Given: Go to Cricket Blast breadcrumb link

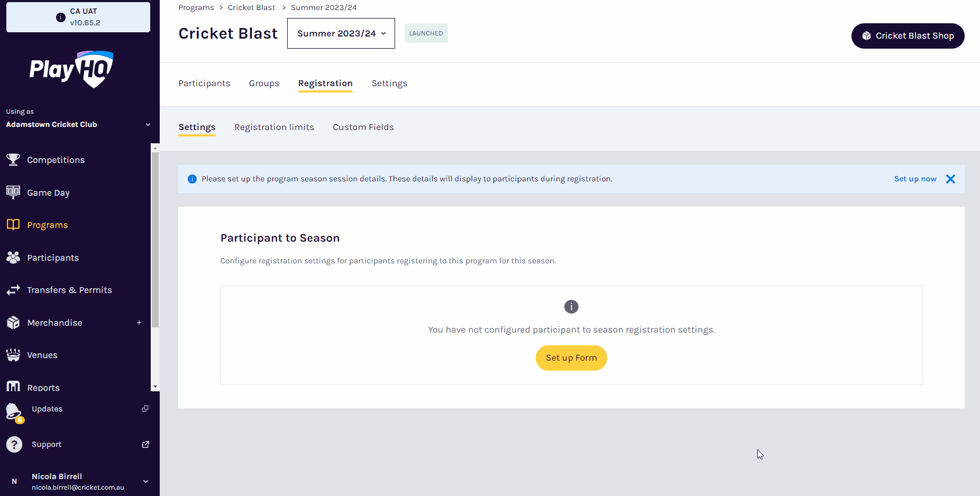Looking at the screenshot, I should pyautogui.click(x=251, y=7).
